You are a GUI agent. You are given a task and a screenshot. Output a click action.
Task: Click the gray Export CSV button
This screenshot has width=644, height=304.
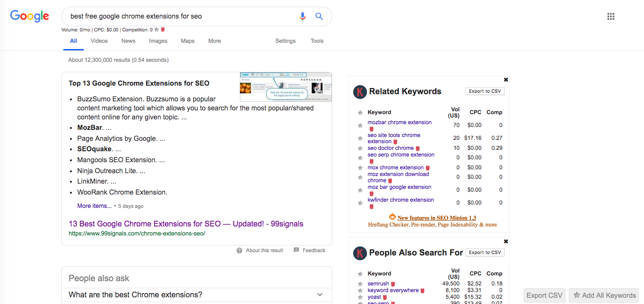[x=545, y=295]
